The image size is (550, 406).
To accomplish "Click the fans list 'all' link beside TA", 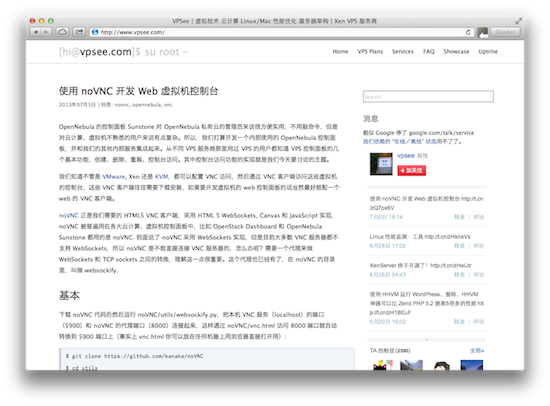I will 477,350.
